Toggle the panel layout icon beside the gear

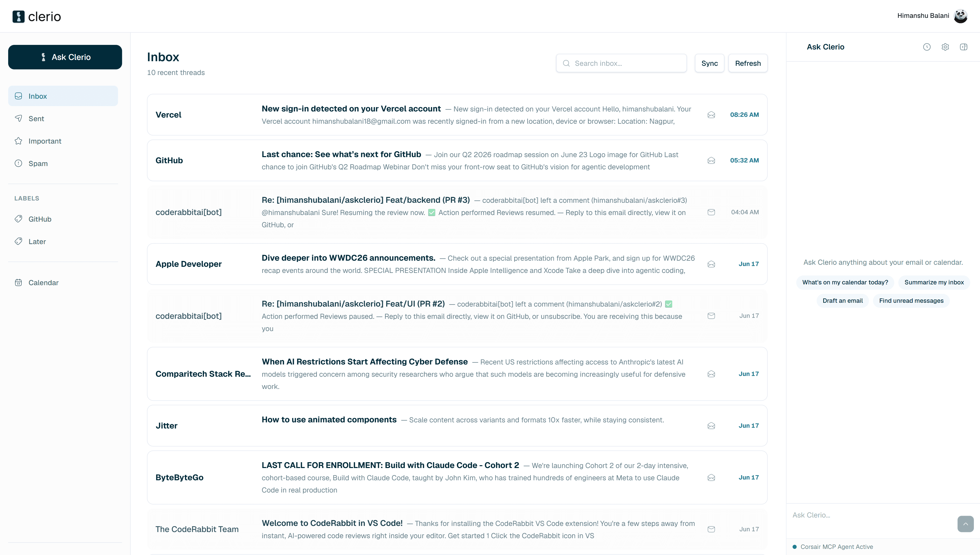(963, 47)
